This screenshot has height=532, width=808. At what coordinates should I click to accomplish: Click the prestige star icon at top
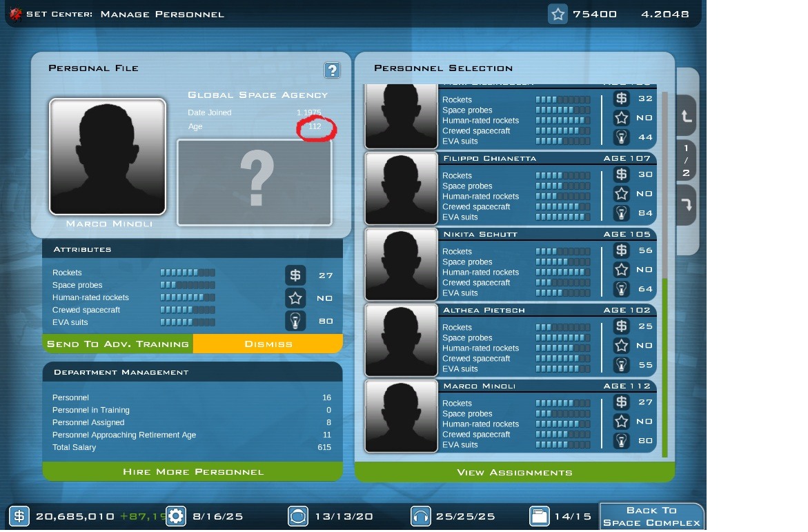[558, 14]
